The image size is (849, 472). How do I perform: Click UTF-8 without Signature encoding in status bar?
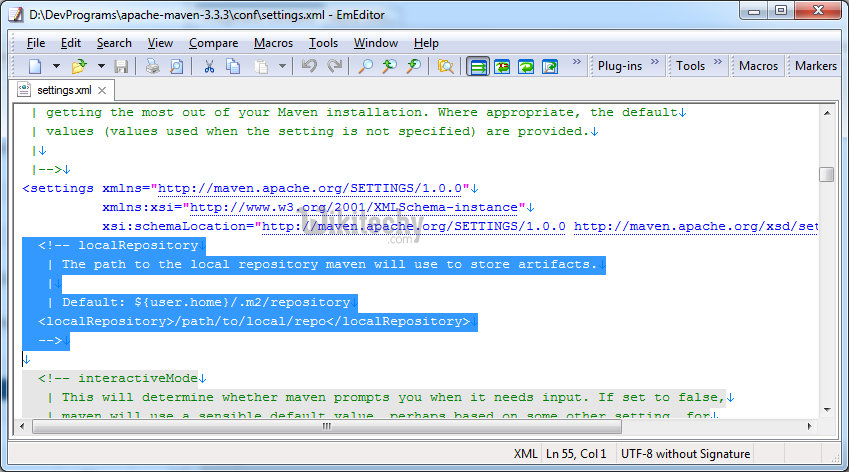(x=683, y=454)
